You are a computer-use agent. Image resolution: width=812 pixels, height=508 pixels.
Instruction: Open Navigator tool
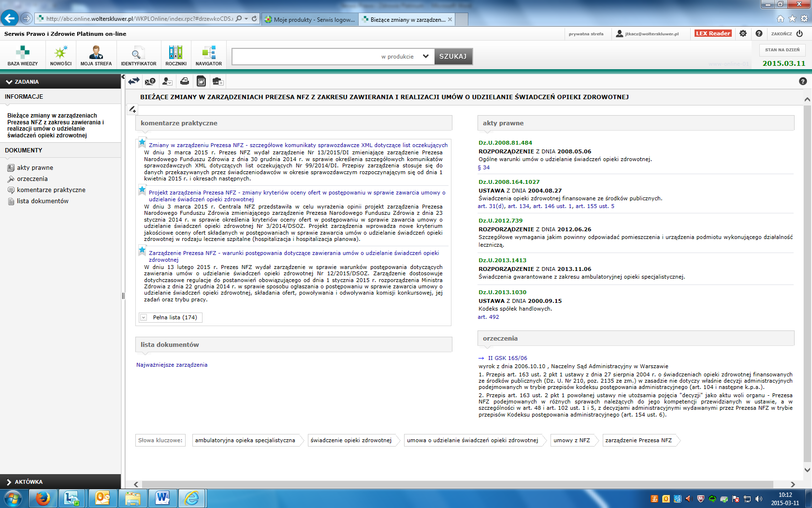(209, 56)
